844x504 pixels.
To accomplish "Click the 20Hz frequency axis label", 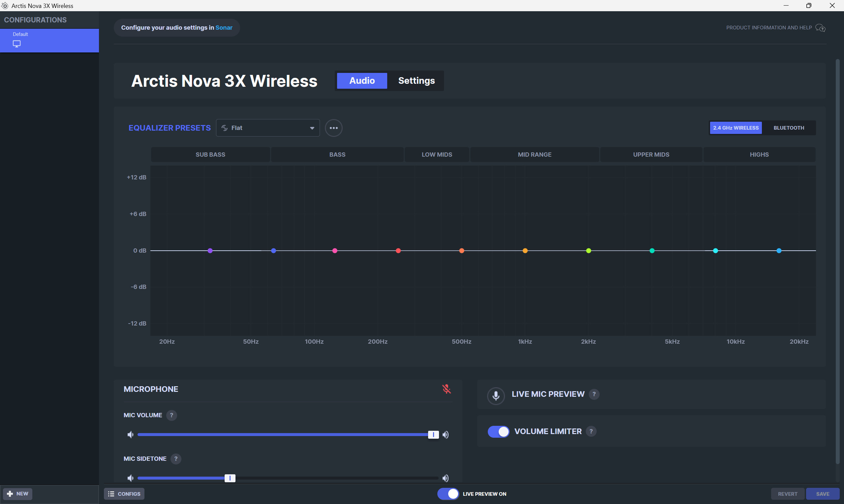I will pyautogui.click(x=167, y=342).
